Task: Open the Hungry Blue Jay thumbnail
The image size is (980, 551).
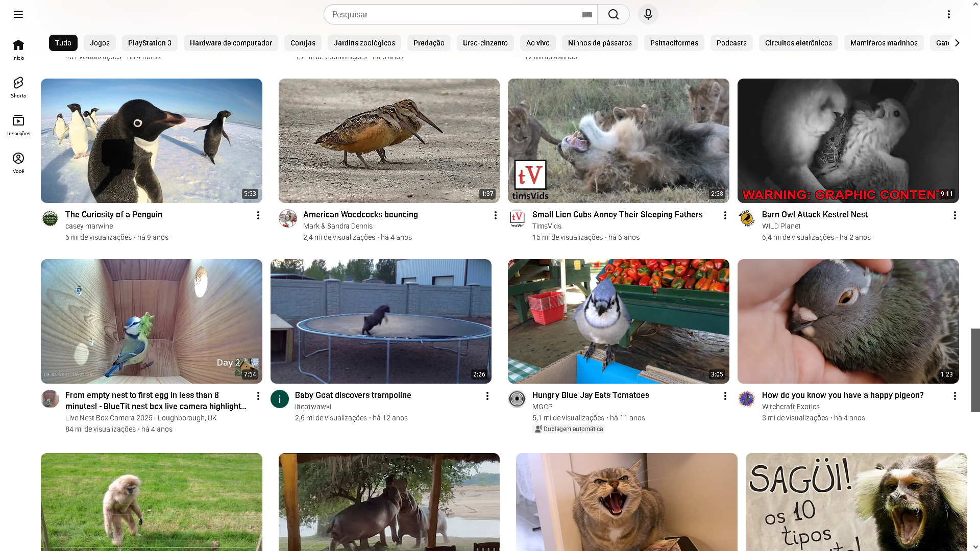Action: tap(618, 321)
